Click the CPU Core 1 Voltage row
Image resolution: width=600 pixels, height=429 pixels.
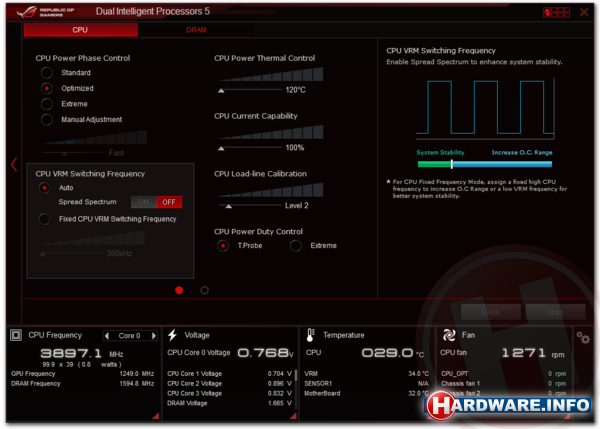pos(229,374)
